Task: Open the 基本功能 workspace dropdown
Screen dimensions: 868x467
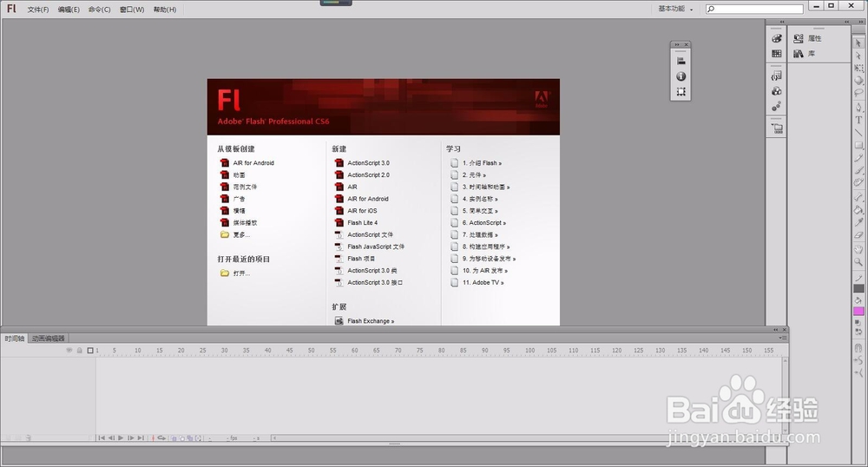Action: (675, 9)
